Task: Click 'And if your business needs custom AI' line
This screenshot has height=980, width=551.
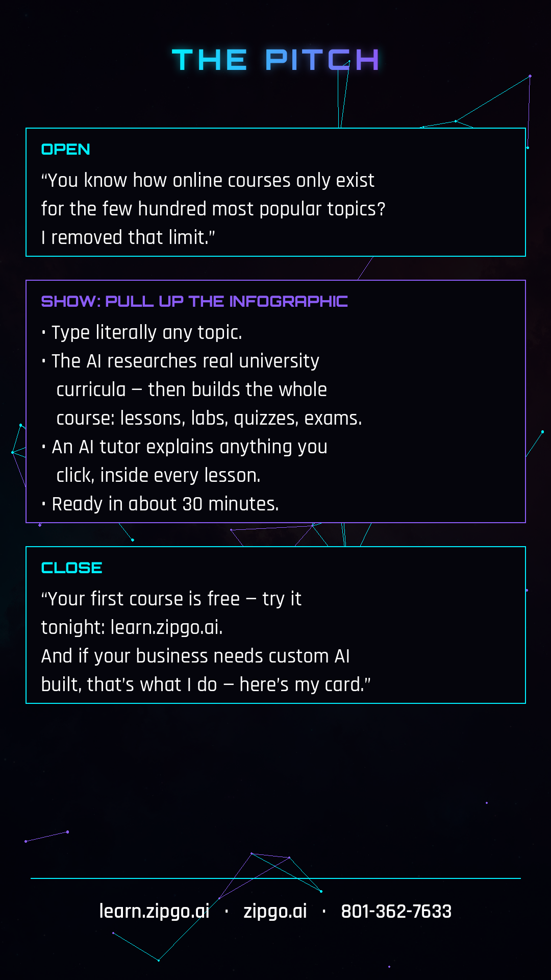Action: coord(195,656)
